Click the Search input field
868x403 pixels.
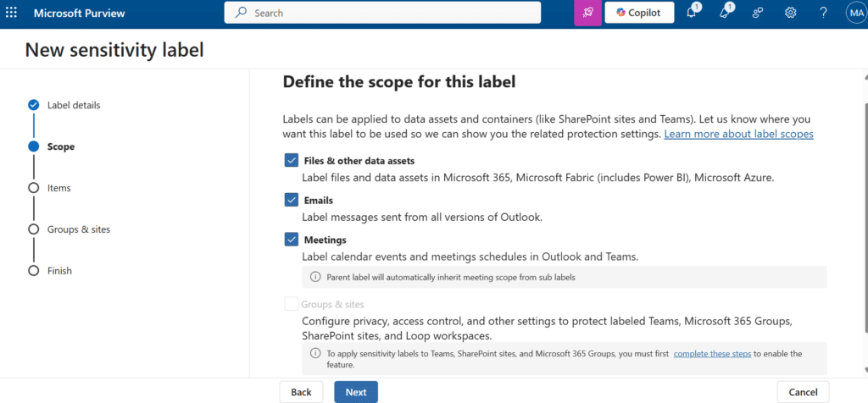(382, 13)
